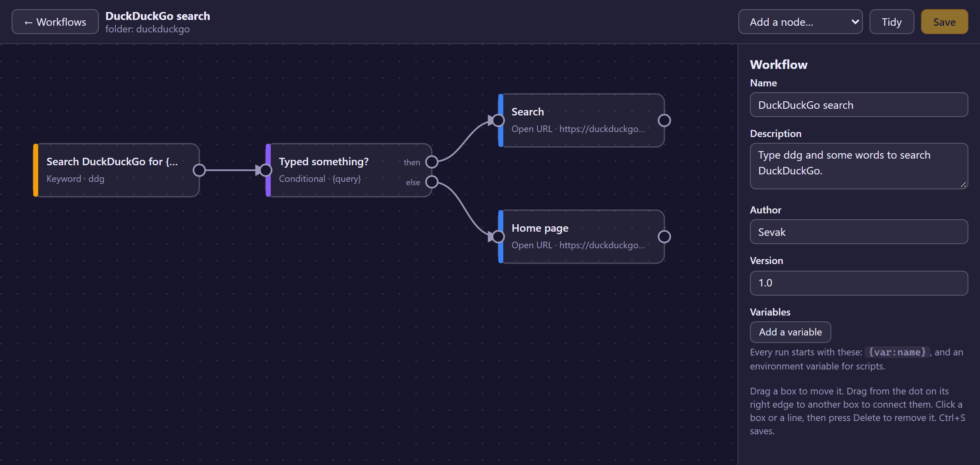Open the Add a node dropdown
980x465 pixels.
click(x=800, y=22)
